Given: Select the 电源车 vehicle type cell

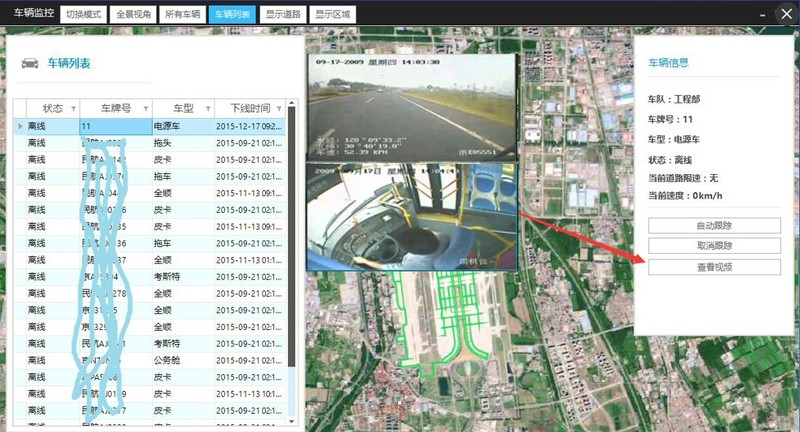Looking at the screenshot, I should click(x=183, y=126).
